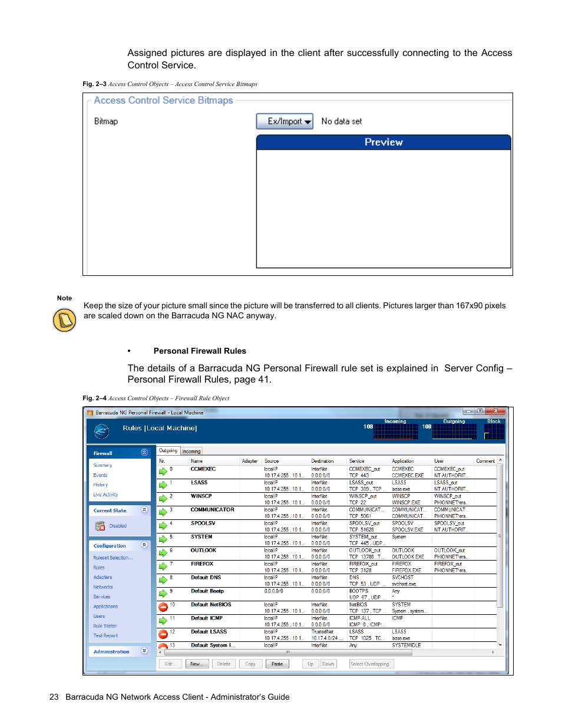Expand the Administration sidebar section
Screen dimensions: 562x728
[144, 651]
